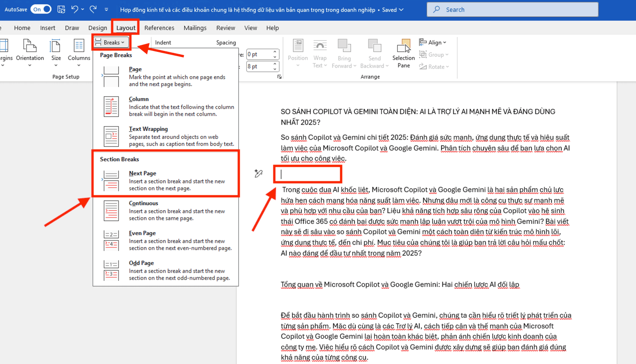Click the Position icon

[x=298, y=45]
